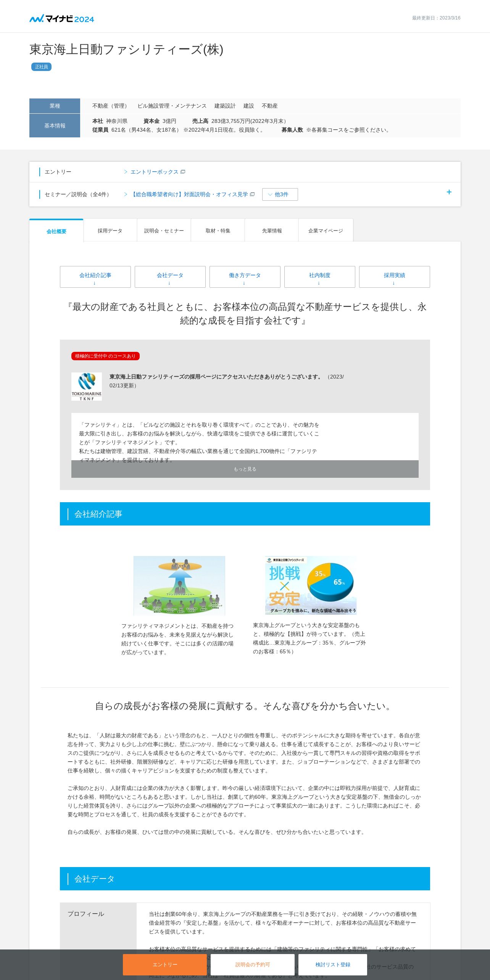Viewport: 490px width, 980px height.
Task: Click the 正社員 badge
Action: point(41,67)
